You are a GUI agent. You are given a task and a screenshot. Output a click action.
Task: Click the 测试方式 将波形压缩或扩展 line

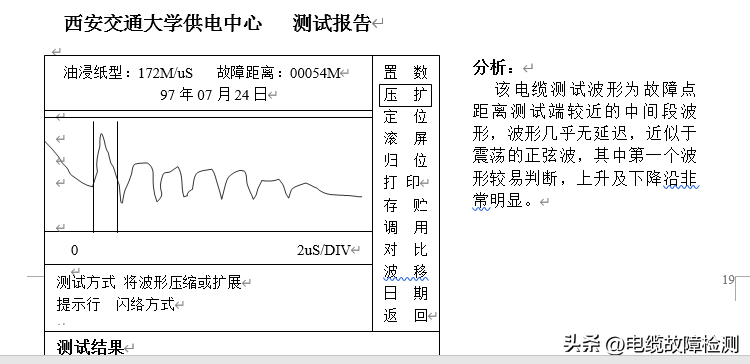(x=149, y=282)
